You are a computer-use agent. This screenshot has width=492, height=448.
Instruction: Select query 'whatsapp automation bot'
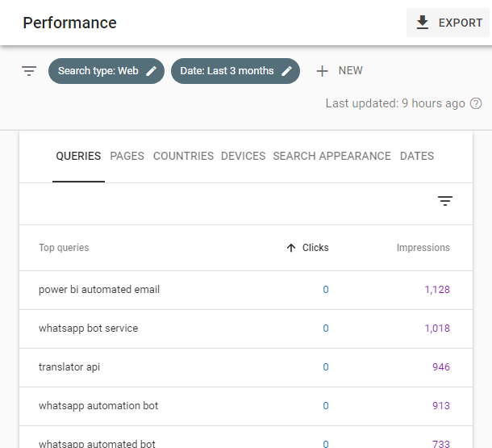pos(98,405)
